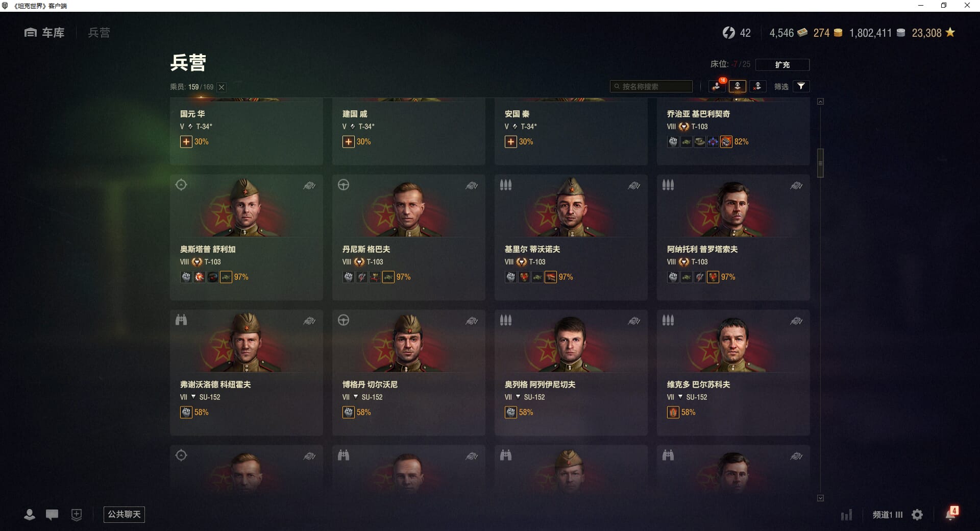The image size is (980, 531).
Task: Click tank icon on 维克多 巴尔苏科夫 card
Action: point(796,321)
